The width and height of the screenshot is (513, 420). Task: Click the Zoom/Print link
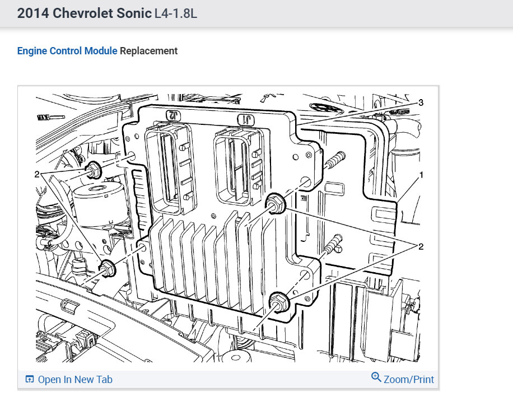pos(409,380)
